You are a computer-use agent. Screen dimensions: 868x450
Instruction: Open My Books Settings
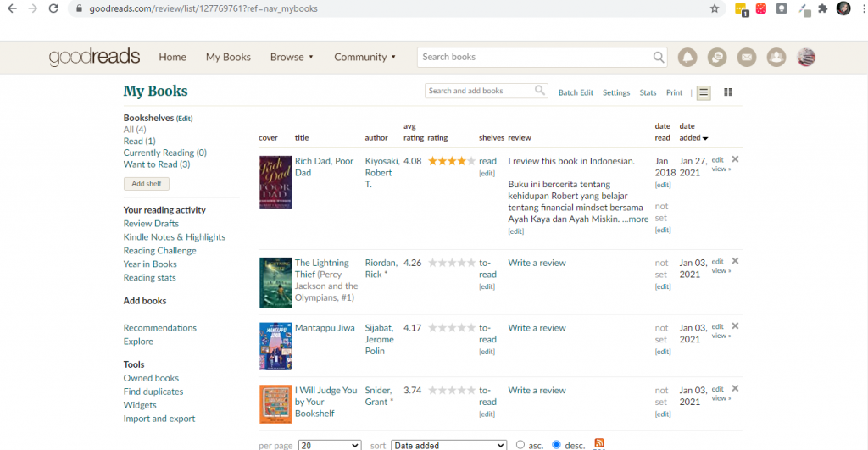pyautogui.click(x=616, y=92)
